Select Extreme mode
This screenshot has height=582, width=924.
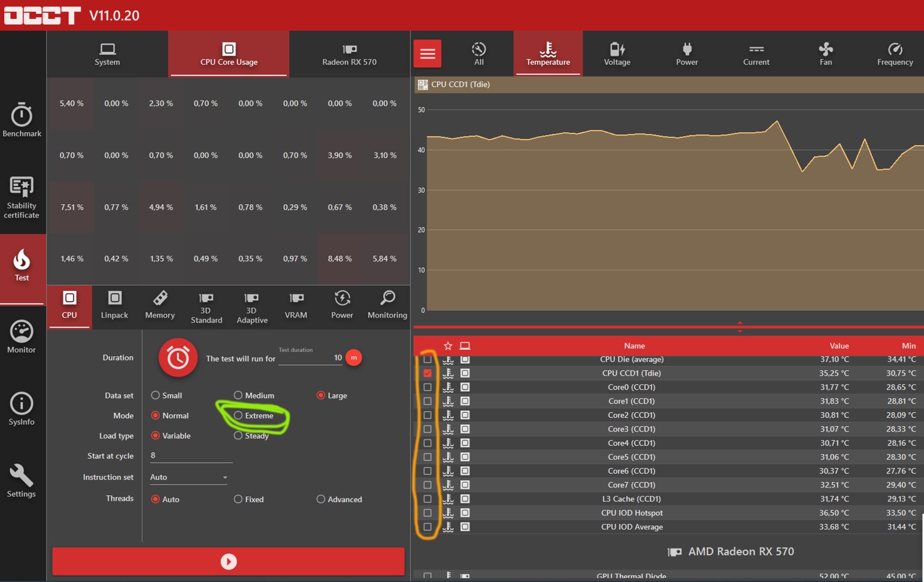(x=238, y=415)
